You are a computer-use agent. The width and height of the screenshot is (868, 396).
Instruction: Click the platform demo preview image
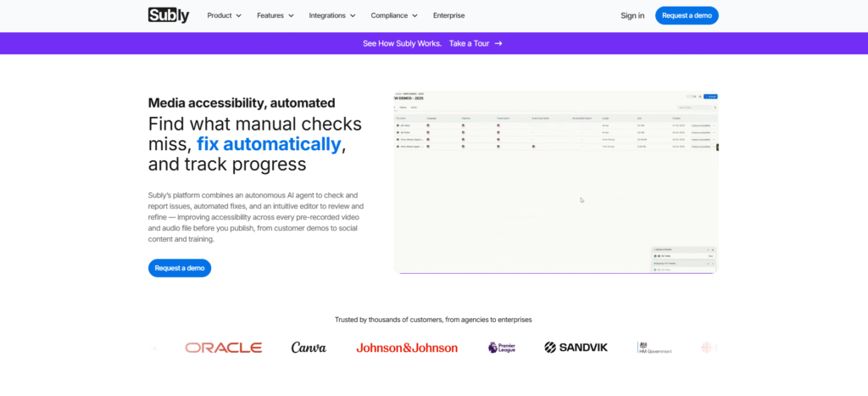(555, 182)
